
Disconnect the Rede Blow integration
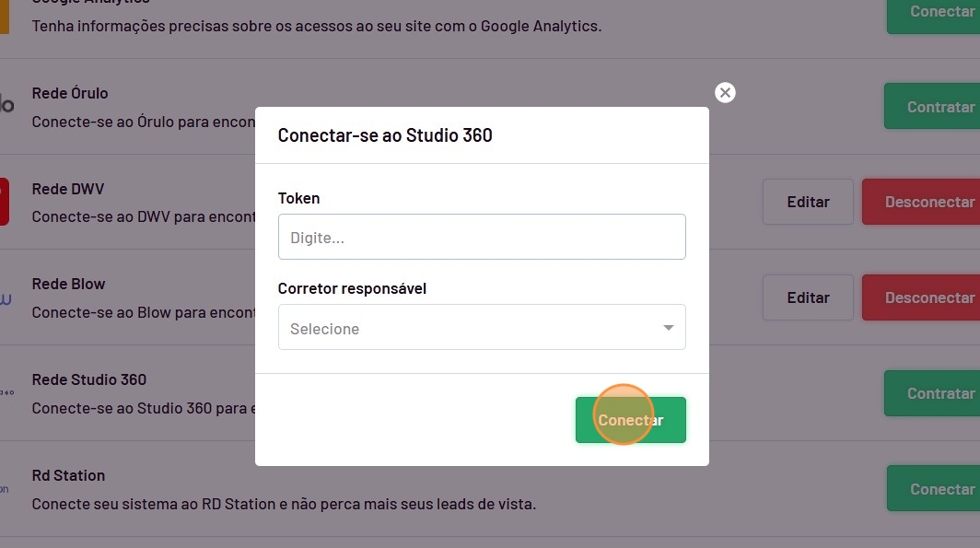pos(923,297)
